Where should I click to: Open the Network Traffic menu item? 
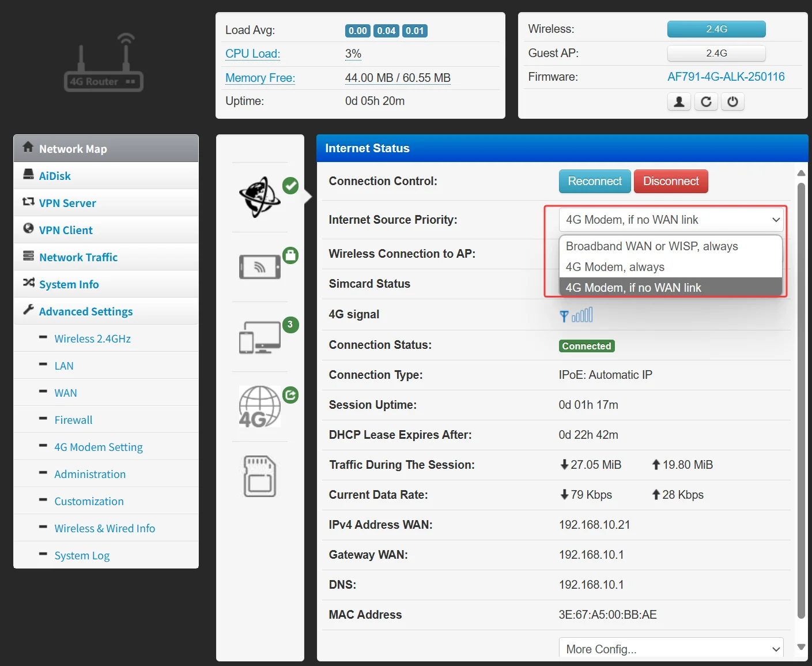pyautogui.click(x=106, y=257)
